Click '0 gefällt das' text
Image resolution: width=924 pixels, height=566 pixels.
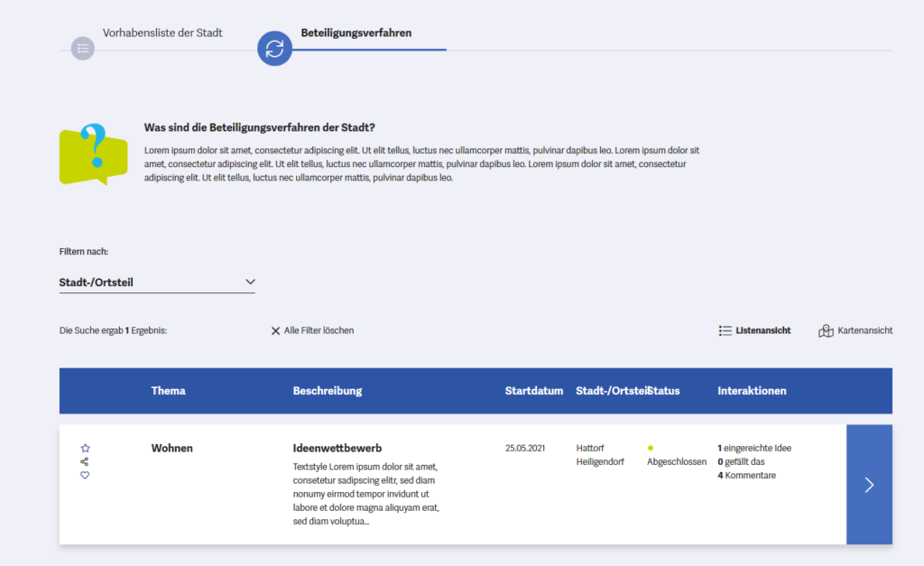click(x=742, y=461)
